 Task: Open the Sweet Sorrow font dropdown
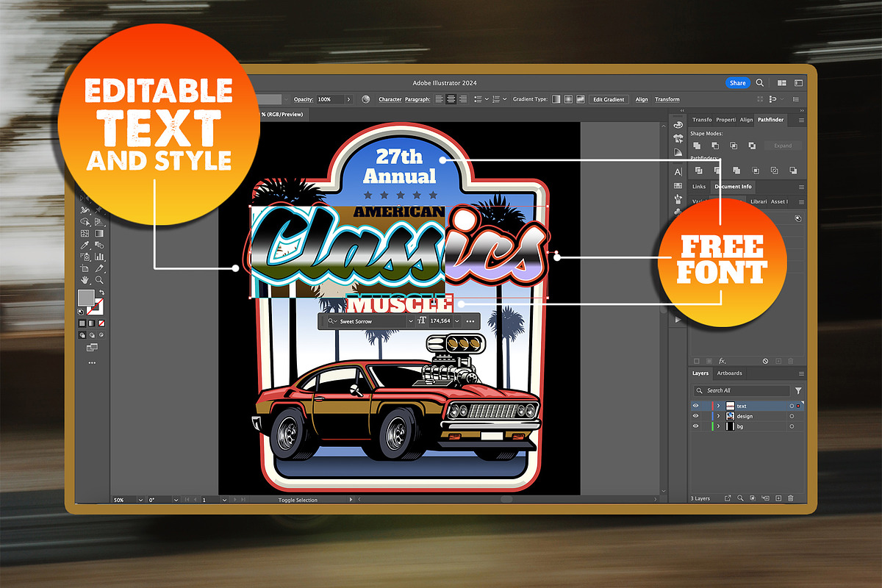pyautogui.click(x=410, y=321)
